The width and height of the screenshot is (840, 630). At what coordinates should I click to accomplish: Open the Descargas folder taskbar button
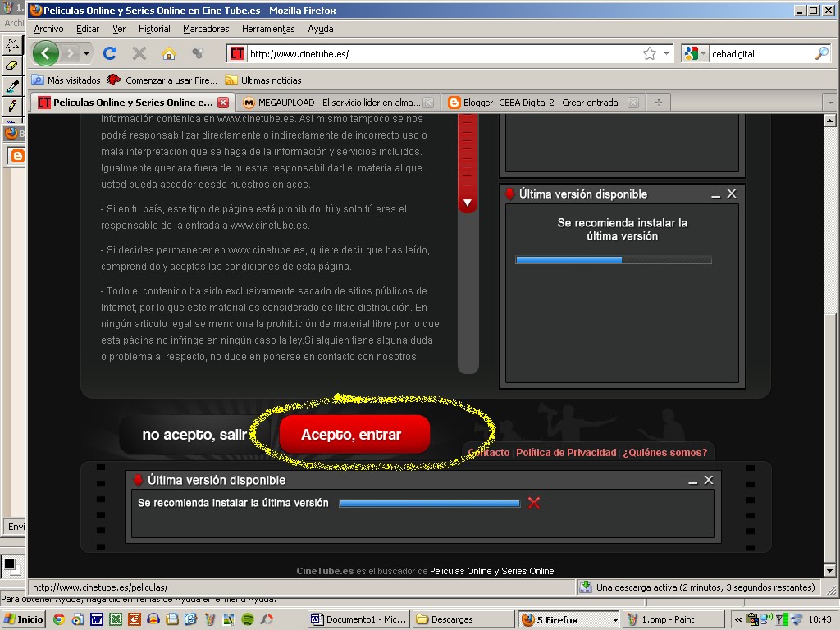pos(464,619)
